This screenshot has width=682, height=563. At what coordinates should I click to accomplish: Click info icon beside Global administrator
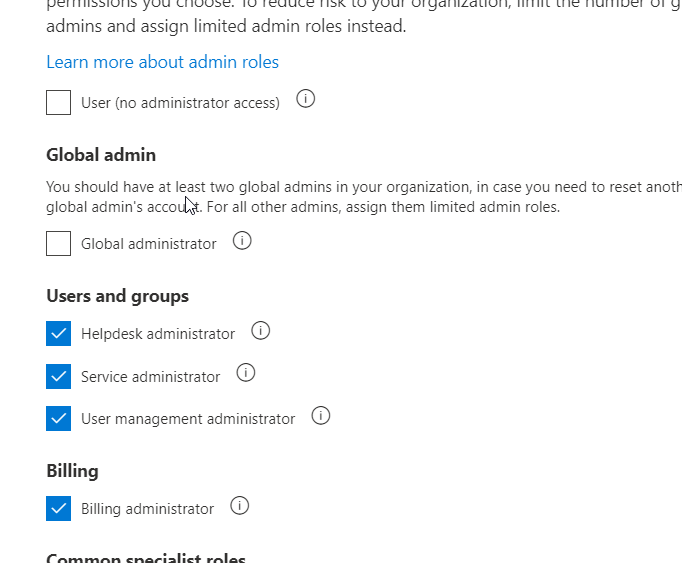tap(242, 240)
